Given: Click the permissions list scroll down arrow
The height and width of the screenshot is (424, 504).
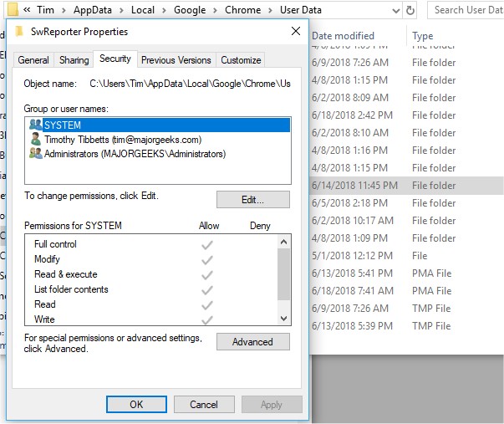Looking at the screenshot, I should tap(283, 319).
